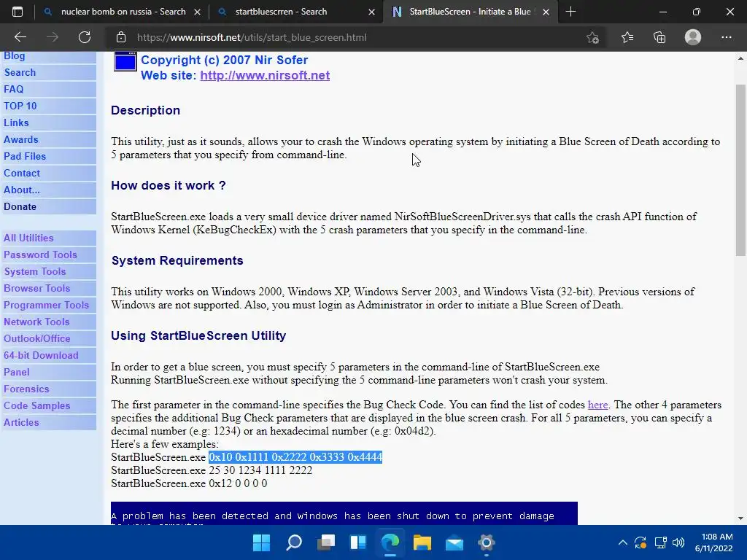The image size is (747, 560).
Task: Follow the http://www.nirsoft.net link
Action: pos(265,75)
